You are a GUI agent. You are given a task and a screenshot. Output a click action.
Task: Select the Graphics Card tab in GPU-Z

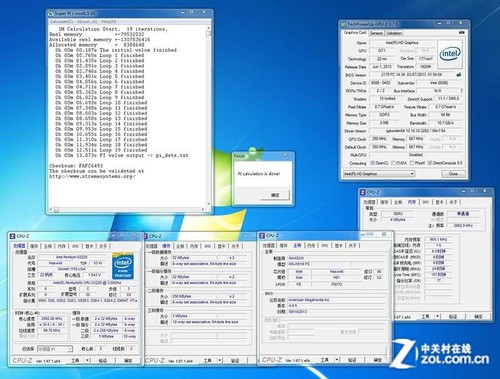click(355, 33)
